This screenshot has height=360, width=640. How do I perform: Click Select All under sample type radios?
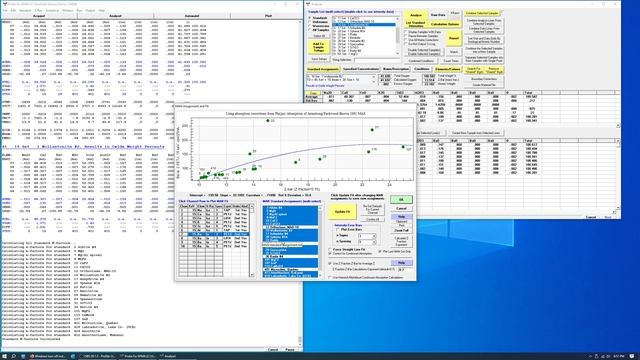click(319, 36)
